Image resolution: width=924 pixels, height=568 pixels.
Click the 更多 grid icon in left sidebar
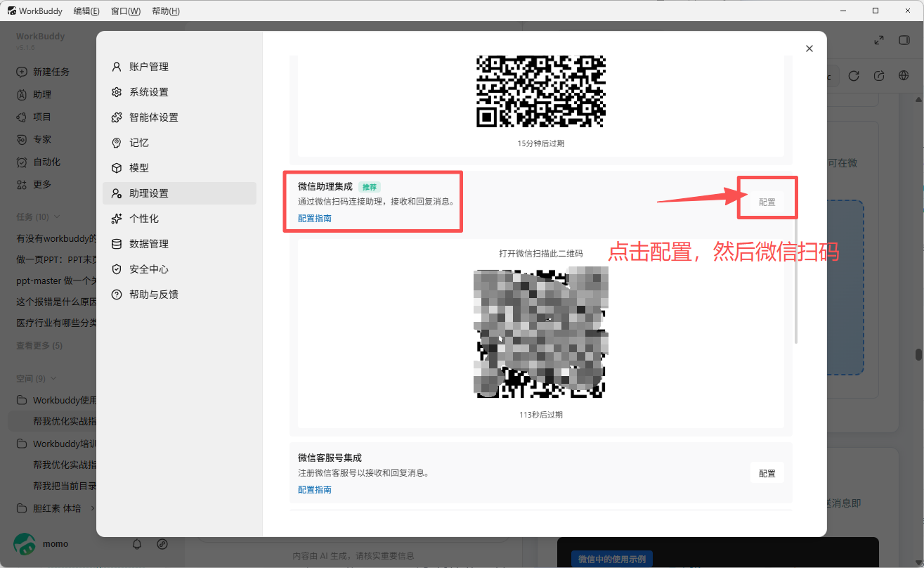click(x=22, y=184)
